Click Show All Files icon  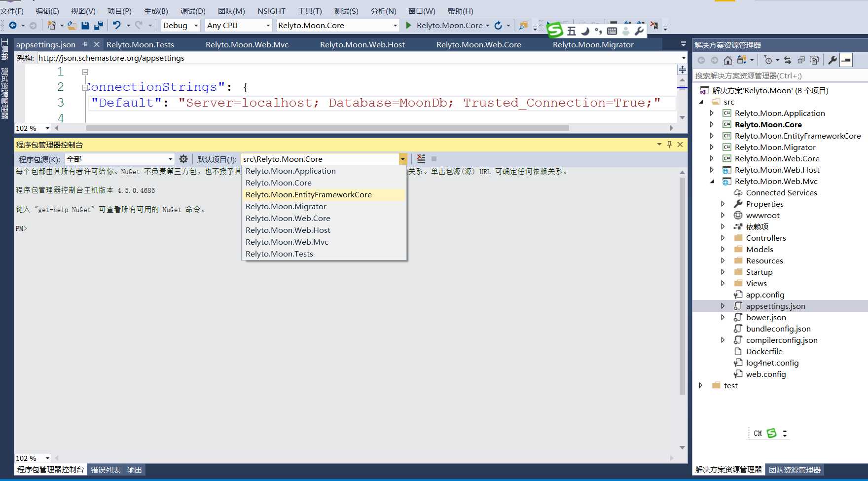pos(814,60)
